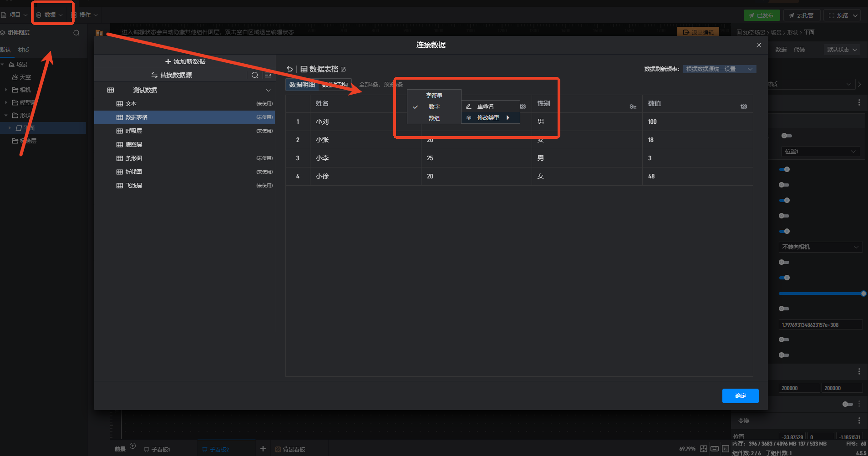
Task: Click the 预览 preview button
Action: (x=838, y=15)
